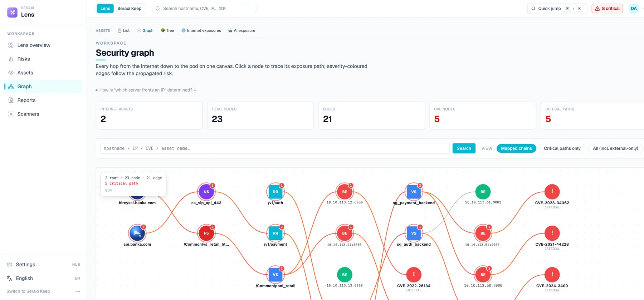Click the Settings gear icon
Image resolution: width=644 pixels, height=300 pixels.
pyautogui.click(x=10, y=265)
